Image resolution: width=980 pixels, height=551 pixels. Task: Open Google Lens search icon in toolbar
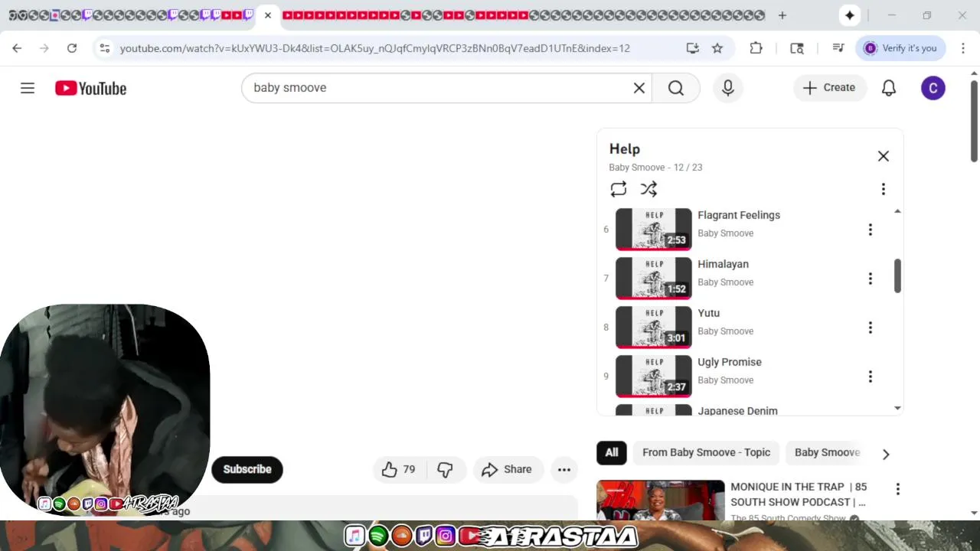click(797, 48)
